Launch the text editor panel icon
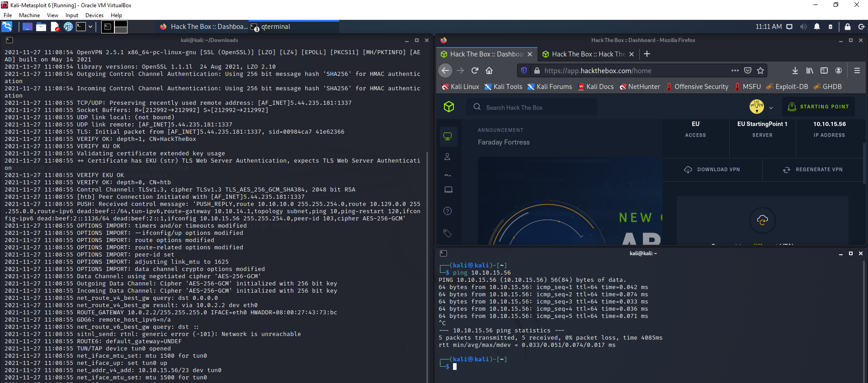868x383 pixels. 55,27
